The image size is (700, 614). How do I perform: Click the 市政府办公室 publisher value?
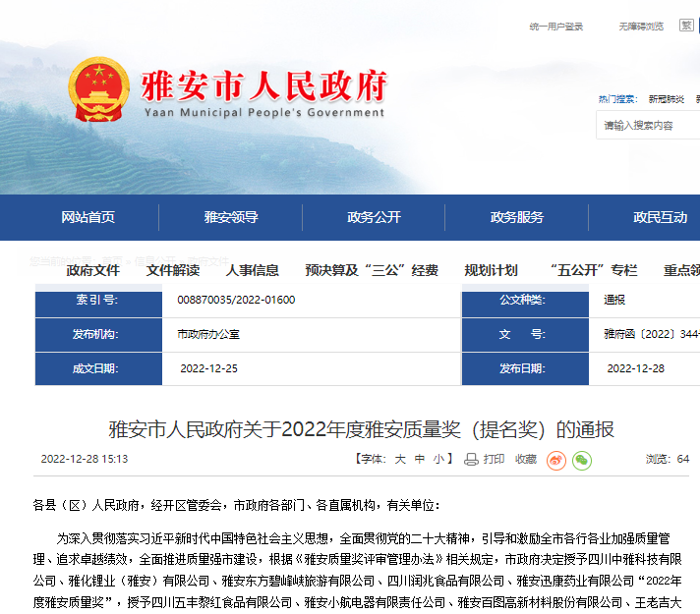pyautogui.click(x=208, y=334)
